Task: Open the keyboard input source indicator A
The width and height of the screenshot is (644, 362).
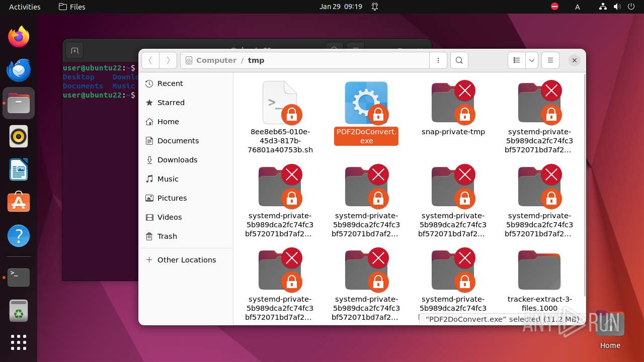Action: tap(578, 7)
